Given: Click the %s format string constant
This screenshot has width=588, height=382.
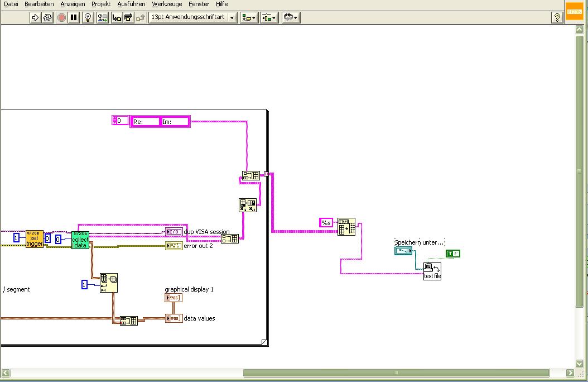Looking at the screenshot, I should click(x=326, y=223).
